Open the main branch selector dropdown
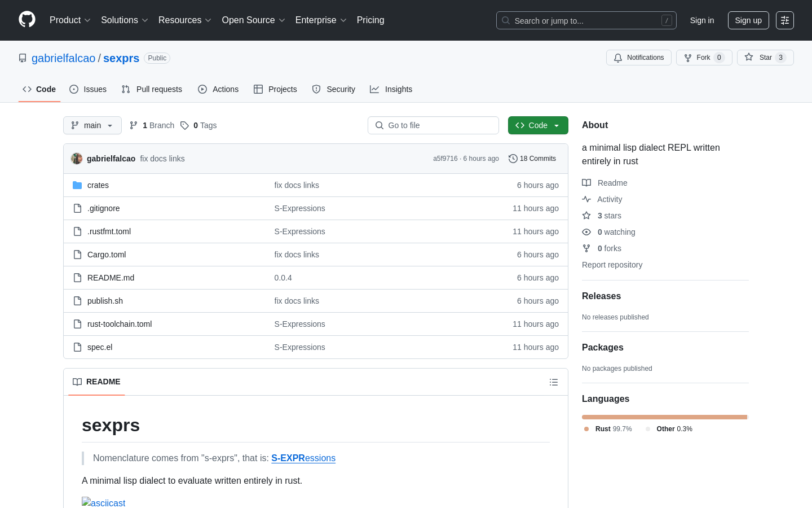Viewport: 812px width, 508px height. coord(92,125)
